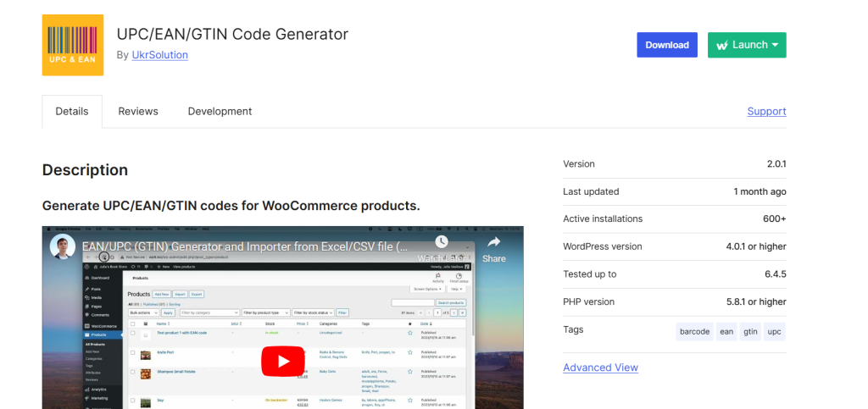This screenshot has height=409, width=868.
Task: Open the video title link
Action: pos(245,246)
